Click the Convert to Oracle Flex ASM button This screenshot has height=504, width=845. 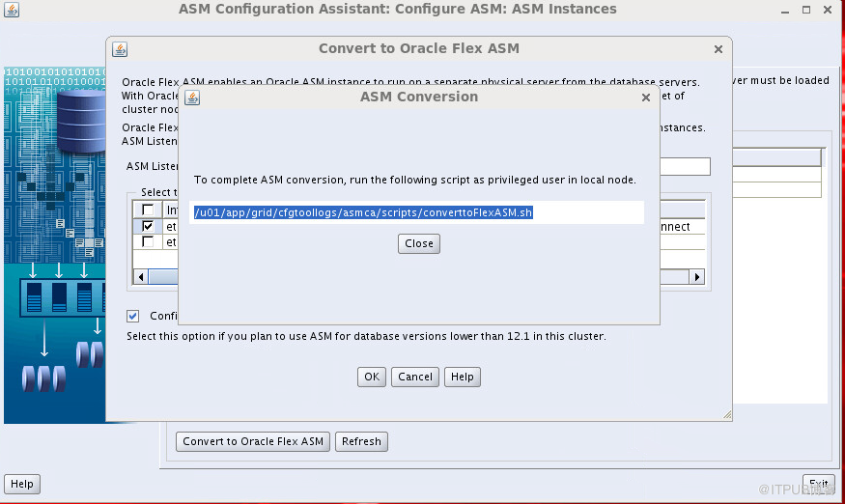coord(253,441)
